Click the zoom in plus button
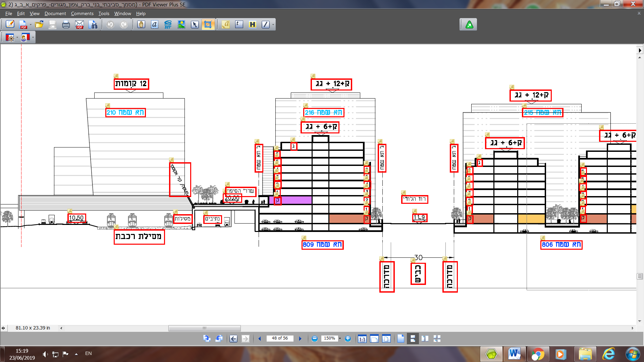This screenshot has height=362, width=644. coord(348,339)
